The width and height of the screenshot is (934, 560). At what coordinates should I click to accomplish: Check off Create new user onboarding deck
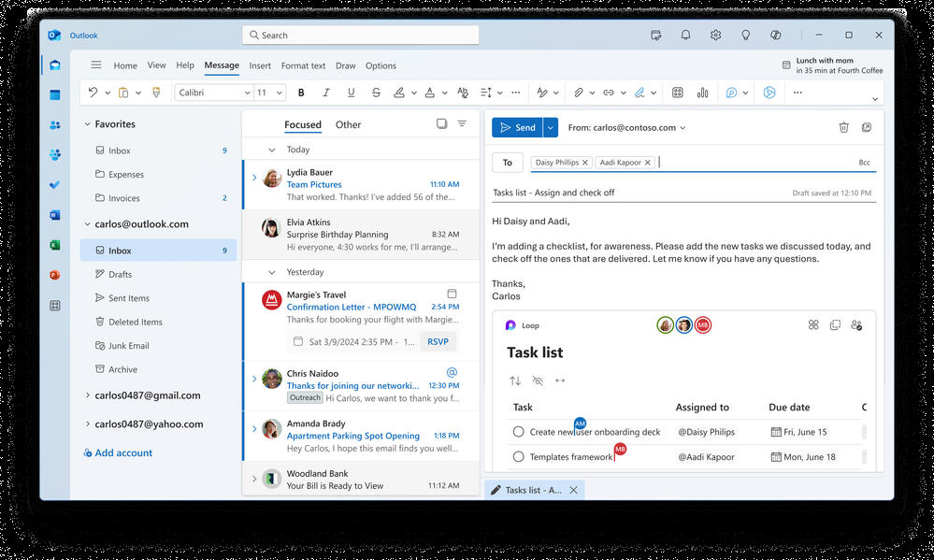(518, 432)
